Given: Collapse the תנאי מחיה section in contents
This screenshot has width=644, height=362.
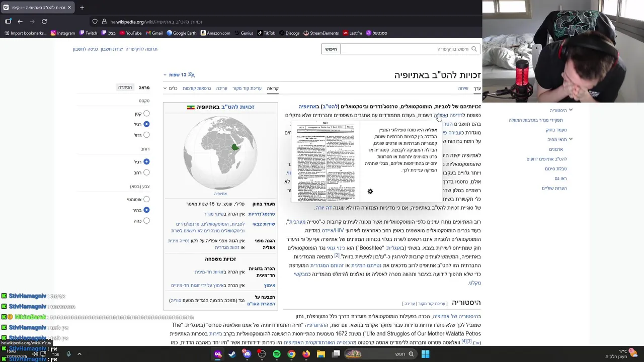Looking at the screenshot, I should 571,139.
